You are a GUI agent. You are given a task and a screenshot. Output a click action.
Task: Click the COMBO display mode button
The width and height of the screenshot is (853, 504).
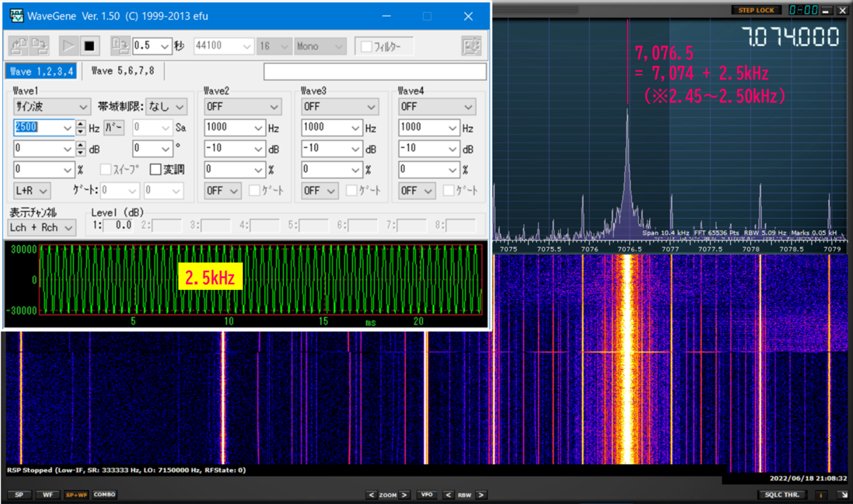click(104, 495)
